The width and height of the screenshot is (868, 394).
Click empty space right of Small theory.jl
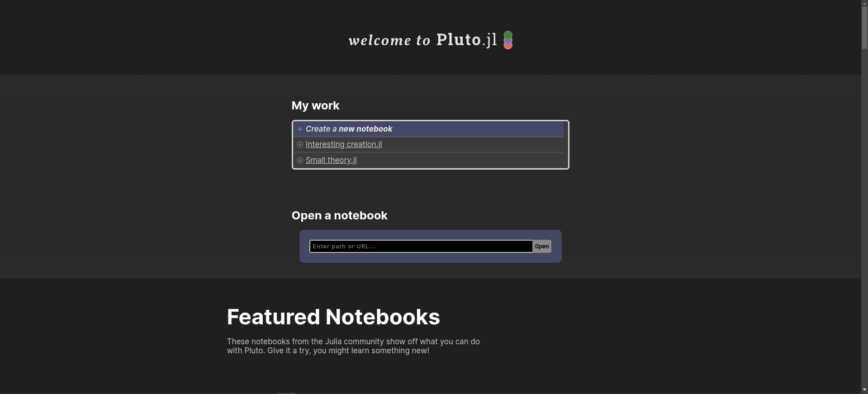coord(459,160)
